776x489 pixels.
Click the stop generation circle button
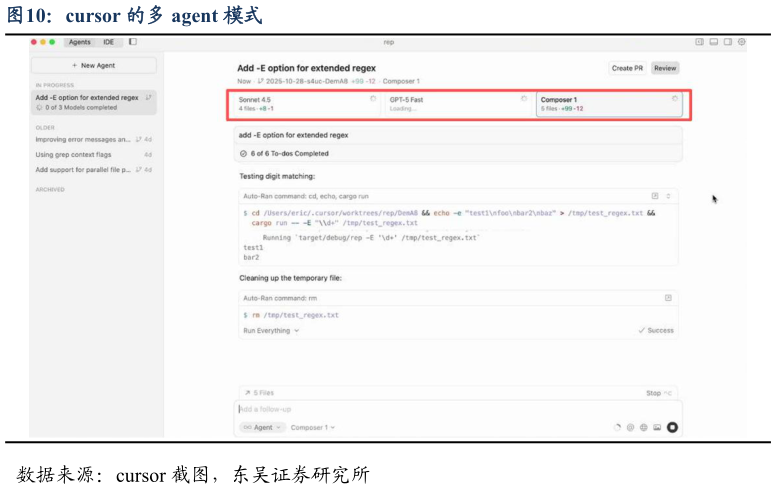(672, 427)
